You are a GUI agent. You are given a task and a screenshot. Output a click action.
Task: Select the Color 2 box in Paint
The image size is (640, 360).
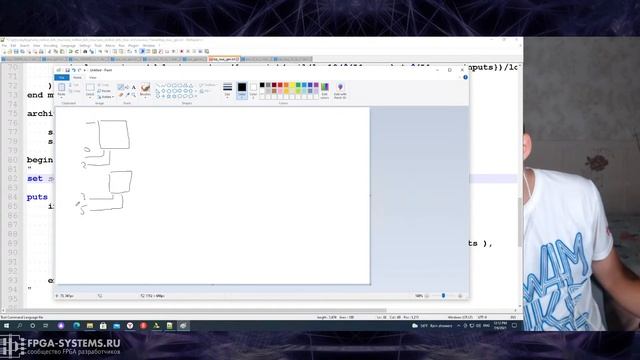253,90
